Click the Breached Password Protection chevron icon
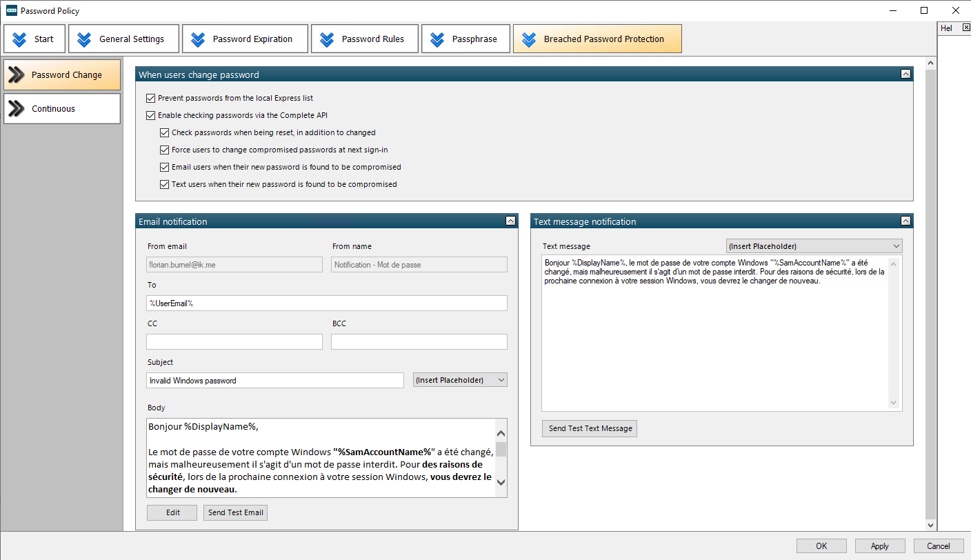The height and width of the screenshot is (560, 971). tap(529, 39)
